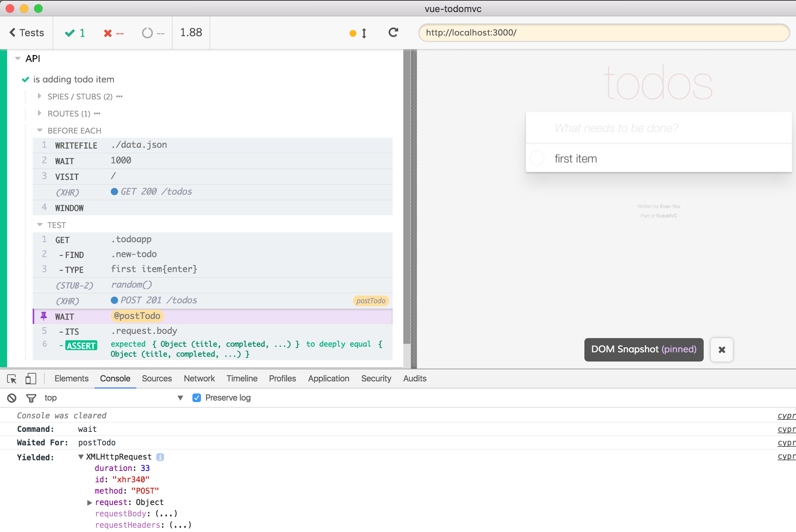
Task: Click the localhost:3000 URL field
Action: tap(604, 33)
